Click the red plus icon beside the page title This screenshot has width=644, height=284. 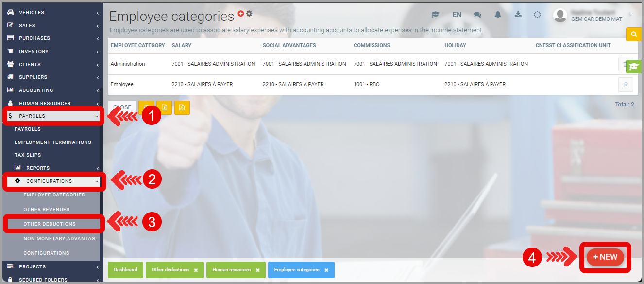(x=241, y=14)
